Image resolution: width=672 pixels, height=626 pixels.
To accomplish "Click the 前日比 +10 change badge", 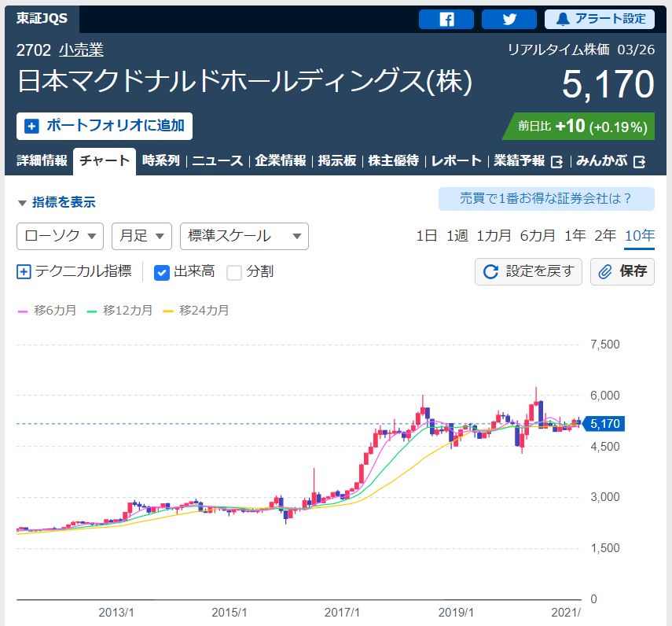I will 578,126.
